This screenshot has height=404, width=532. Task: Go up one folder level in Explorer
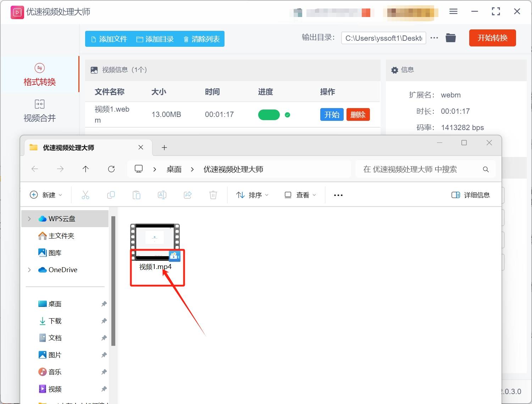pyautogui.click(x=85, y=169)
